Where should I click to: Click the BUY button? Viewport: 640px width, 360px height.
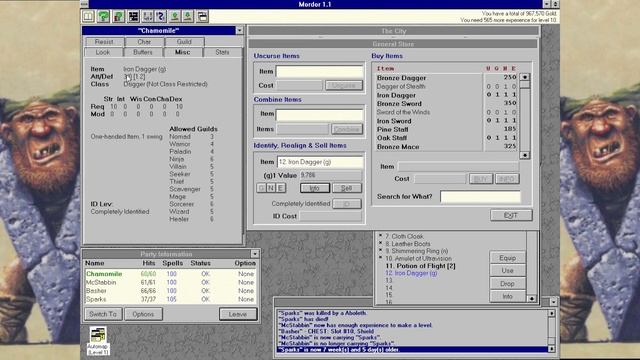point(481,179)
